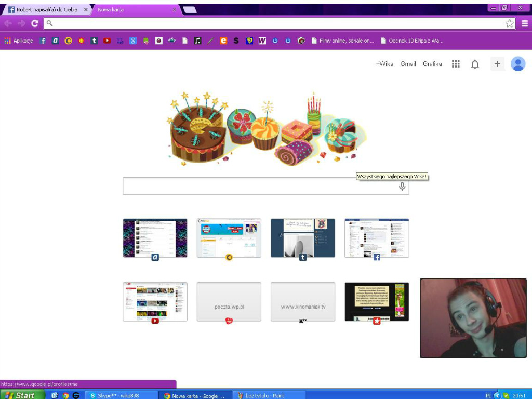This screenshot has width=532, height=399.
Task: Open the YouTube most-visited thumbnail
Action: pos(155,302)
